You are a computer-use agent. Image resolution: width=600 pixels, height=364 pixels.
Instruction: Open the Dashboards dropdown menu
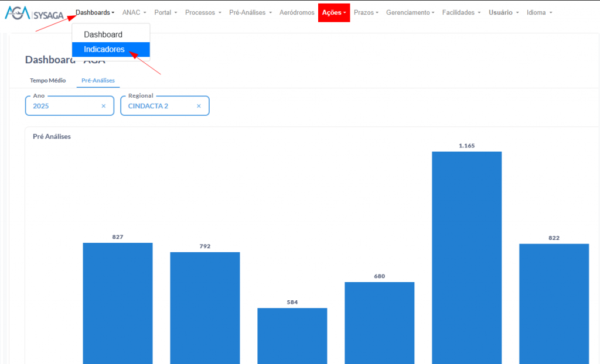pyautogui.click(x=95, y=12)
